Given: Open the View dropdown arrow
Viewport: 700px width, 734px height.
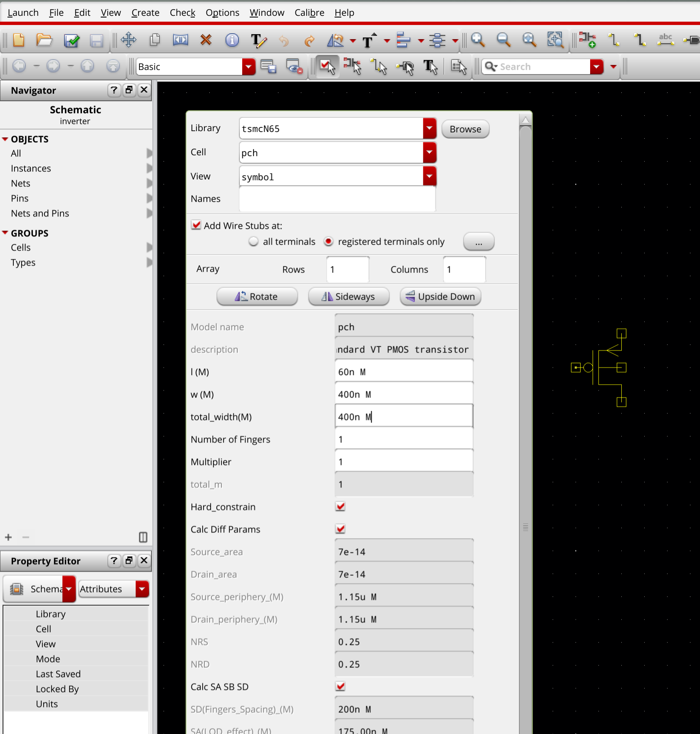Looking at the screenshot, I should [x=429, y=177].
